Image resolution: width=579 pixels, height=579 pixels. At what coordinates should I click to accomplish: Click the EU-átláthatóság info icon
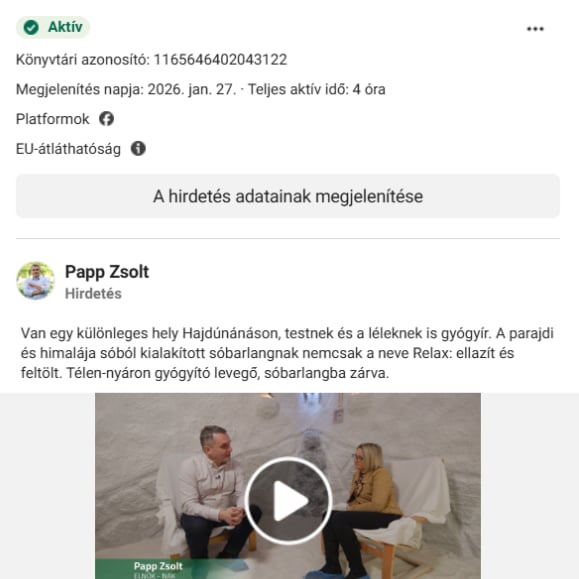pyautogui.click(x=138, y=148)
